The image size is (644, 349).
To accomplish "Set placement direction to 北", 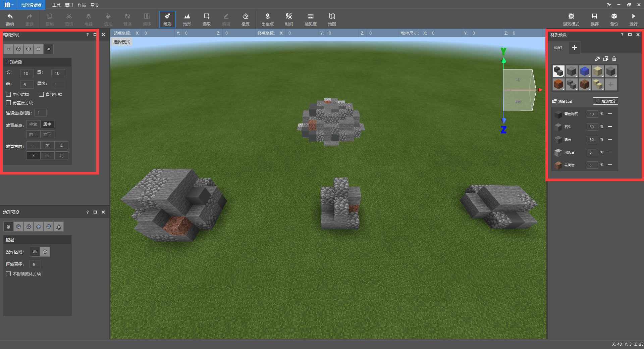I will coord(61,156).
